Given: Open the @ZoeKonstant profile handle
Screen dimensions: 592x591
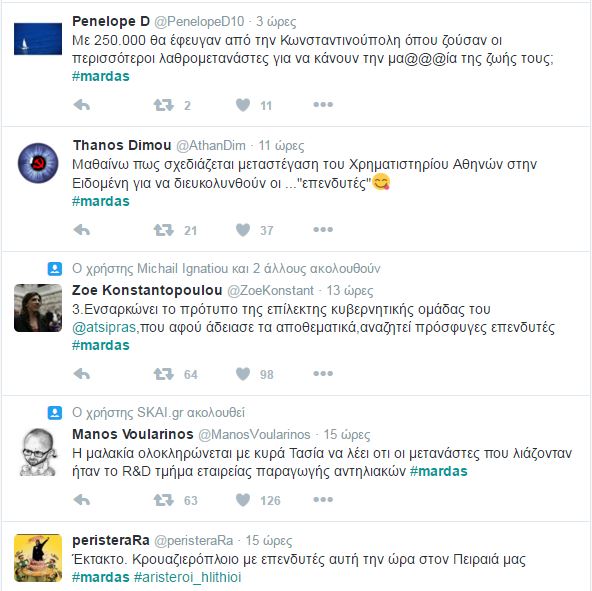Looking at the screenshot, I should tap(270, 290).
